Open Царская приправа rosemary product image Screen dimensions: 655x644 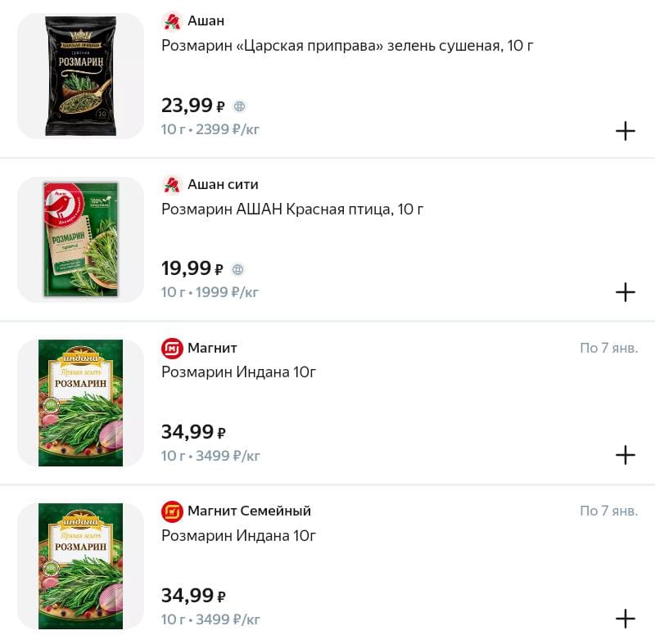tap(80, 76)
